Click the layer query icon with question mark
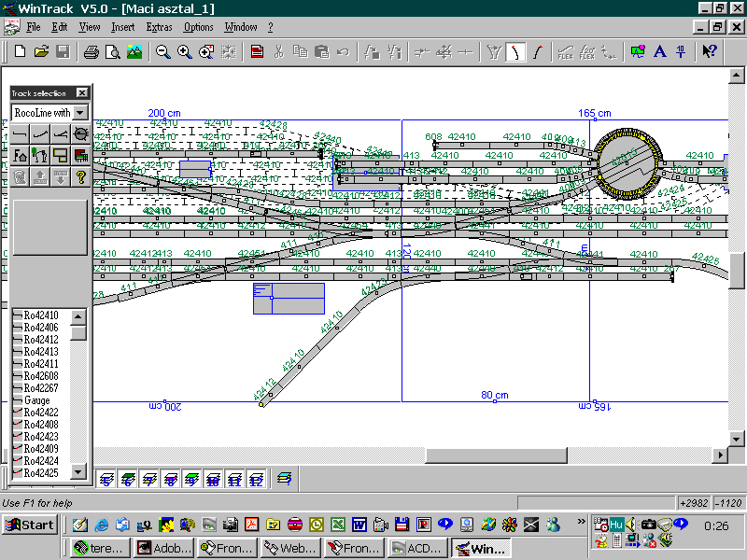This screenshot has height=560, width=747. click(285, 479)
